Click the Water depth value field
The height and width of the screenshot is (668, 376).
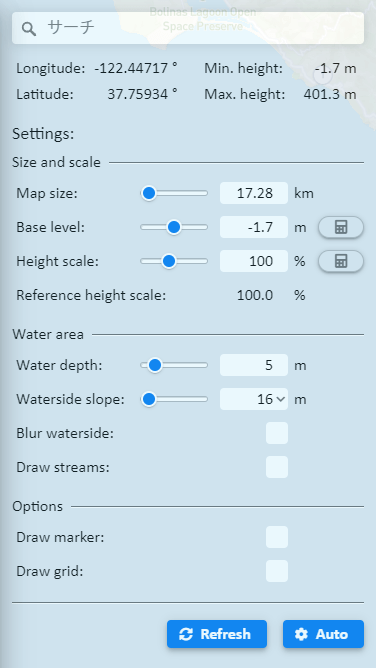254,365
